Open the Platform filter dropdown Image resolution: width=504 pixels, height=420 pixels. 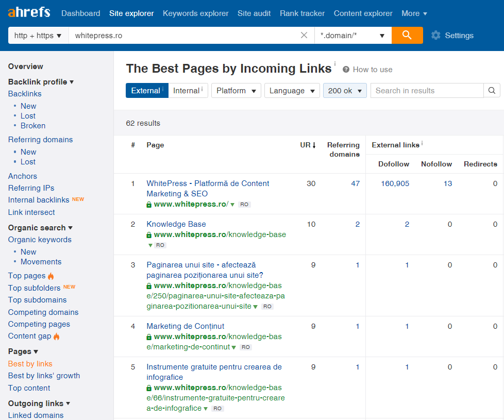click(236, 91)
